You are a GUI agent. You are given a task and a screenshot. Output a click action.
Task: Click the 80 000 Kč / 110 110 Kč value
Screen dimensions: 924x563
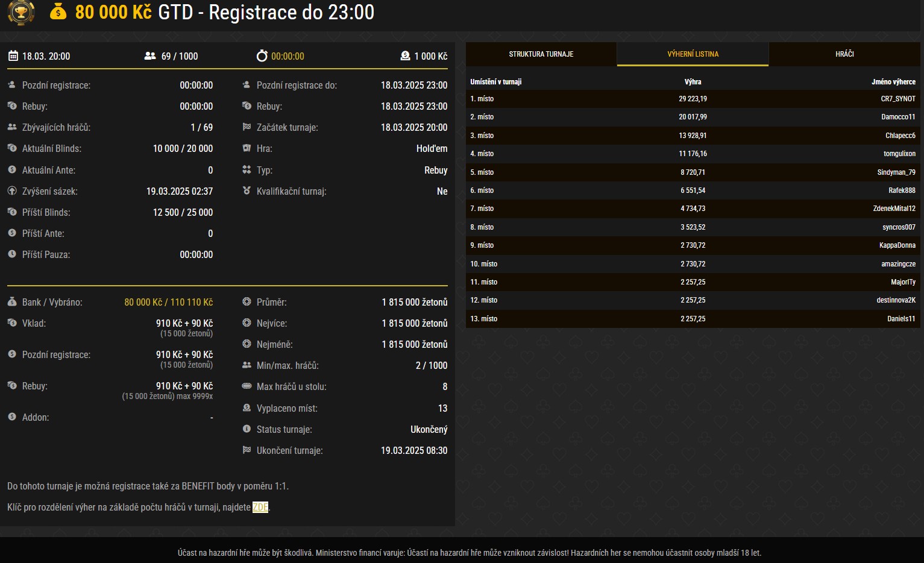coord(169,302)
